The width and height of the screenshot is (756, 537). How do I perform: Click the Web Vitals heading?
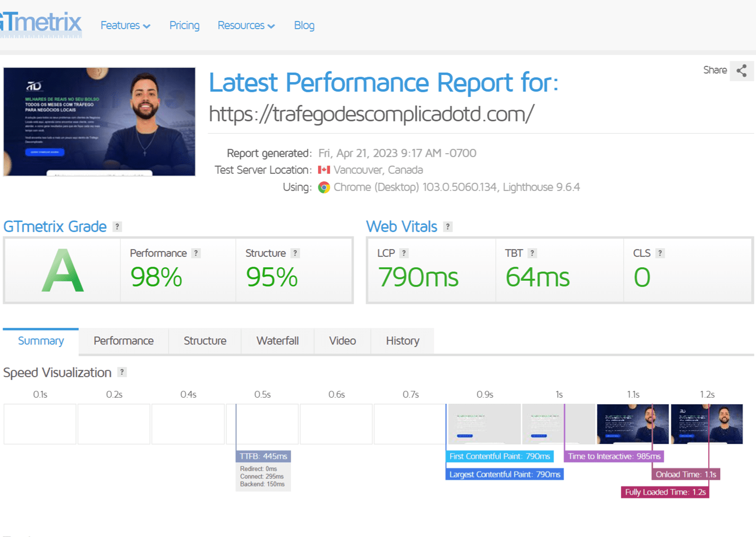(x=402, y=226)
